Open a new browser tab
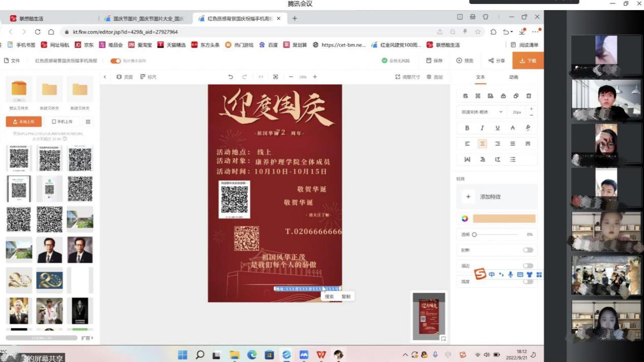Image resolution: width=644 pixels, height=362 pixels. (294, 19)
